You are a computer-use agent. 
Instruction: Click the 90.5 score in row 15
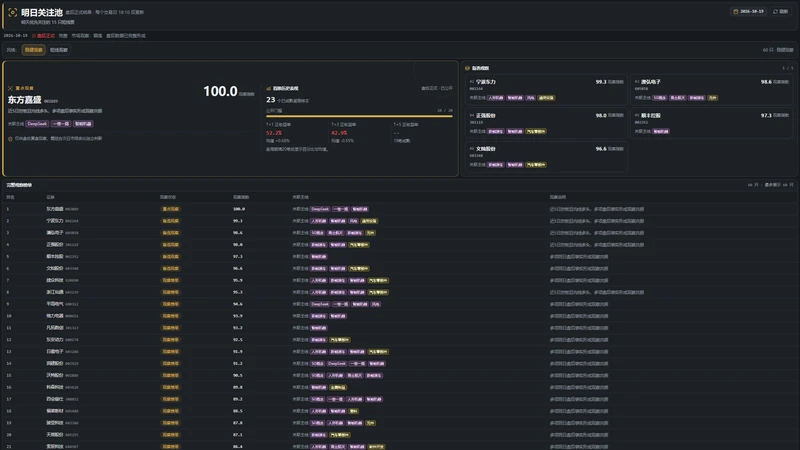pos(238,376)
